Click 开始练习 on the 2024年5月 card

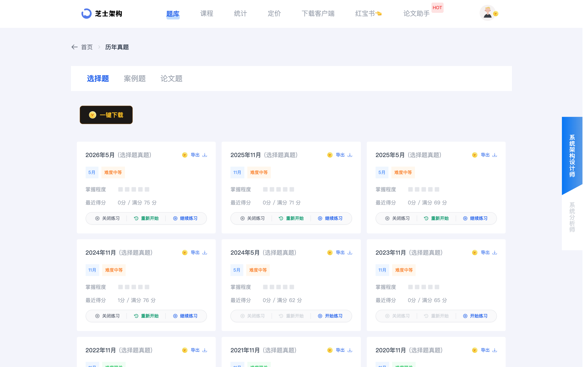(x=330, y=316)
